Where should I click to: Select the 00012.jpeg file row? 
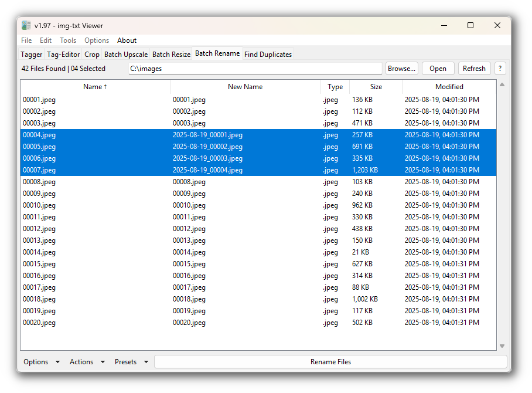pyautogui.click(x=258, y=229)
